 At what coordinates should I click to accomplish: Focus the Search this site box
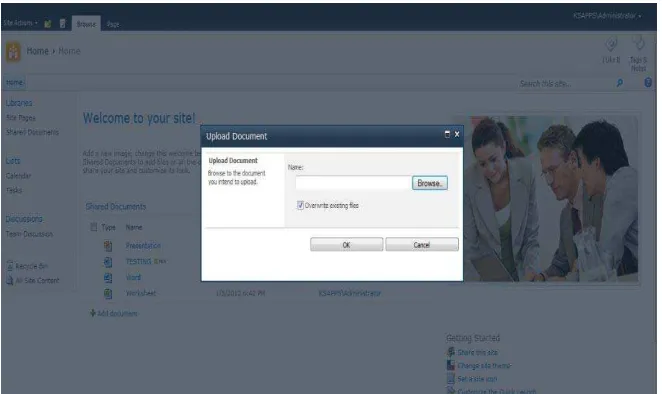pos(566,84)
